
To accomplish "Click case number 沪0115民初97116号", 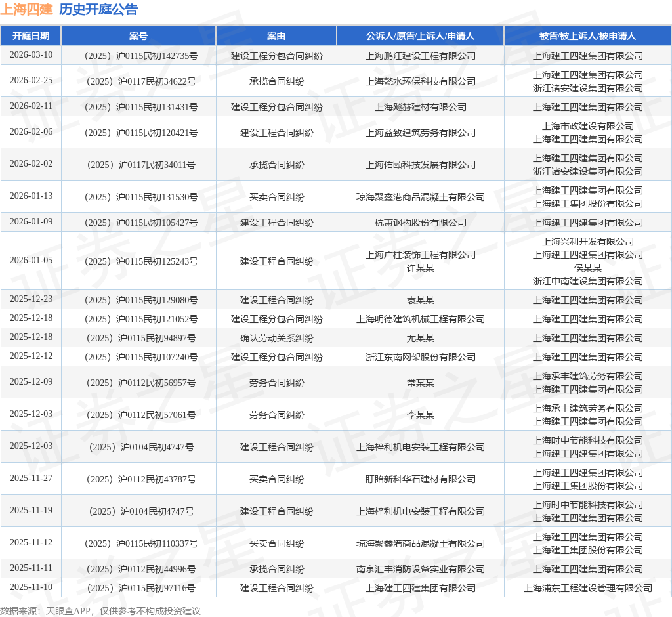I will pos(142,588).
